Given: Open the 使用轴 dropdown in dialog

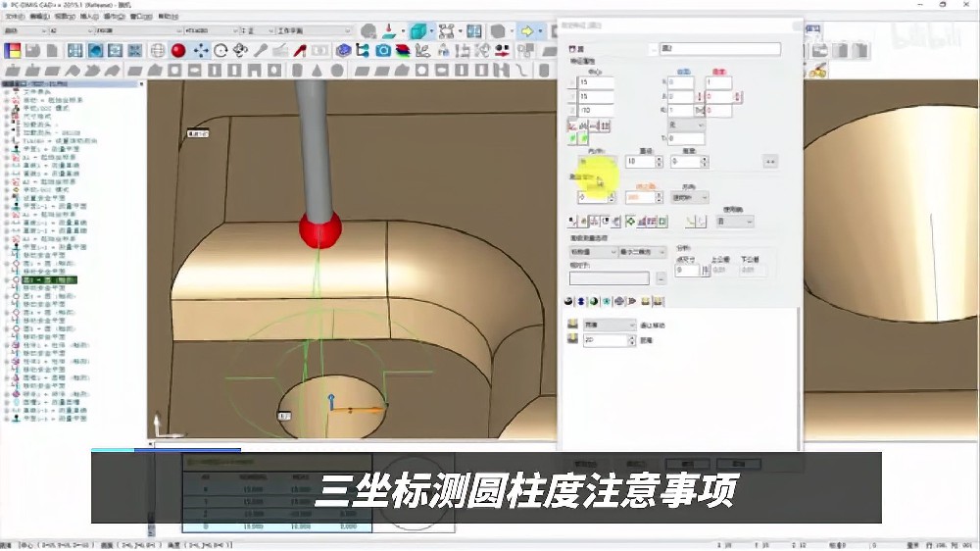Looking at the screenshot, I should 735,222.
